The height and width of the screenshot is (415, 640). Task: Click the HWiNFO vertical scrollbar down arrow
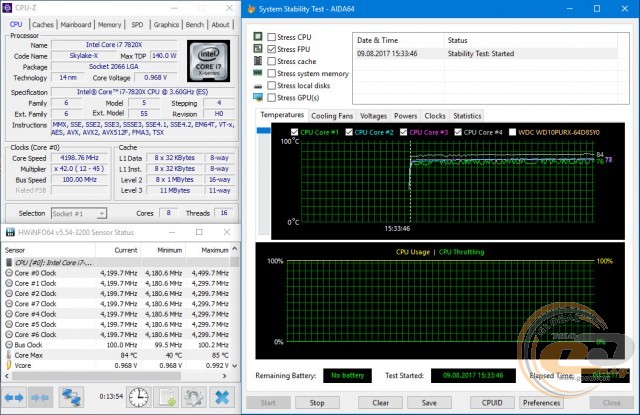(235, 366)
